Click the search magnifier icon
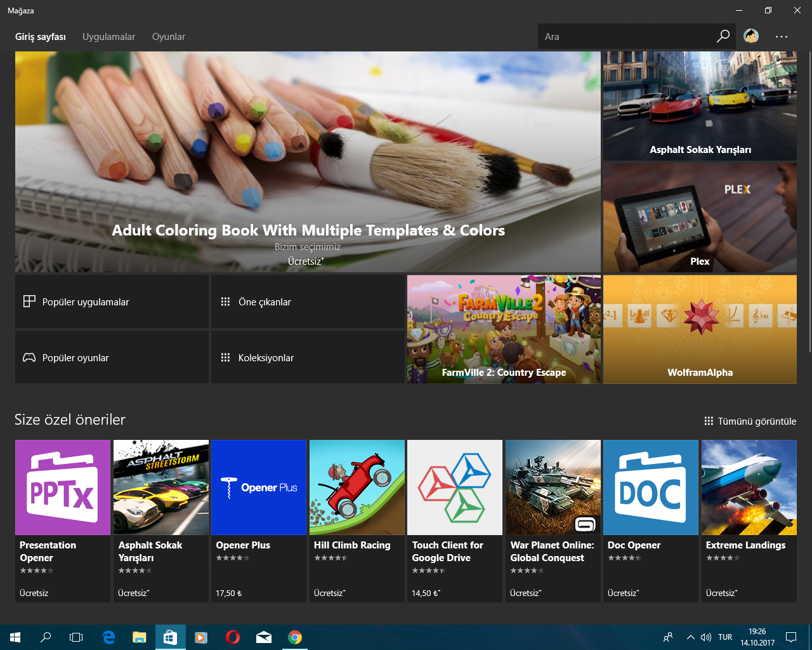The width and height of the screenshot is (812, 650). [x=723, y=36]
